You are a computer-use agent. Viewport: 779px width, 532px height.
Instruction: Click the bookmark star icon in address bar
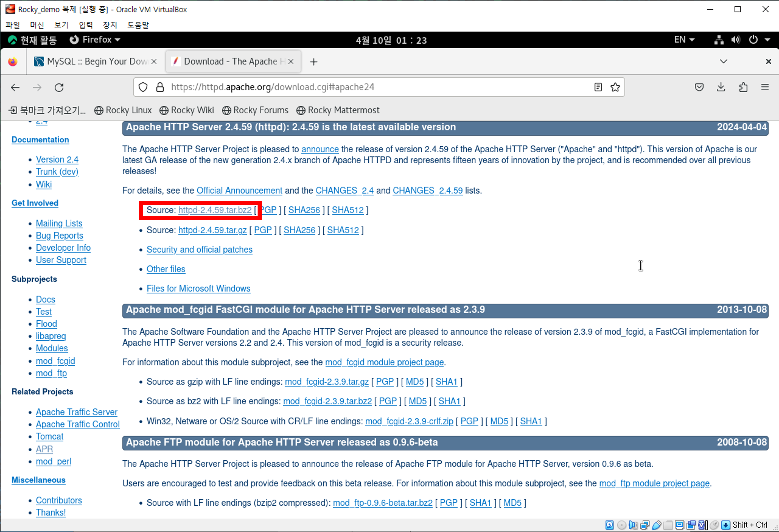coord(615,87)
